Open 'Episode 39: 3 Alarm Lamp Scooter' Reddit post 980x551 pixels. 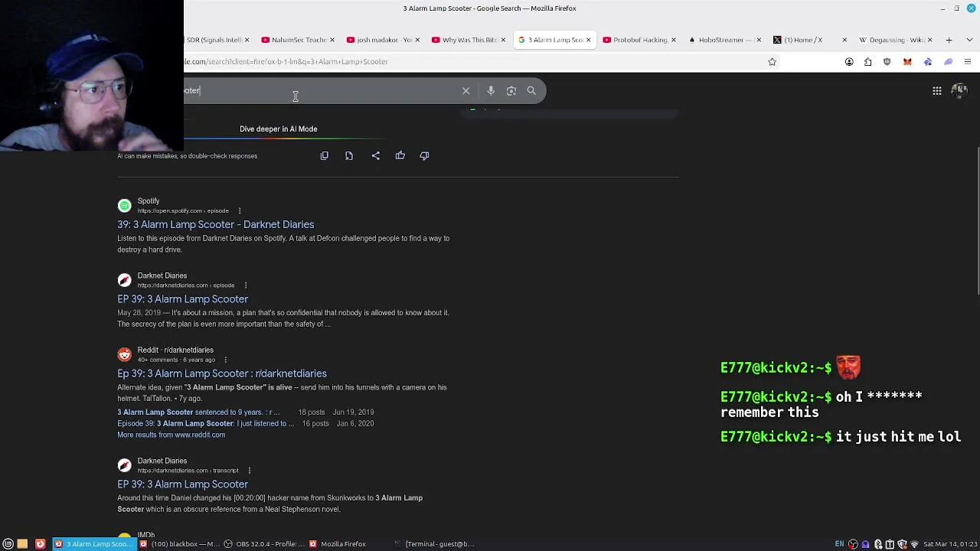(x=205, y=423)
